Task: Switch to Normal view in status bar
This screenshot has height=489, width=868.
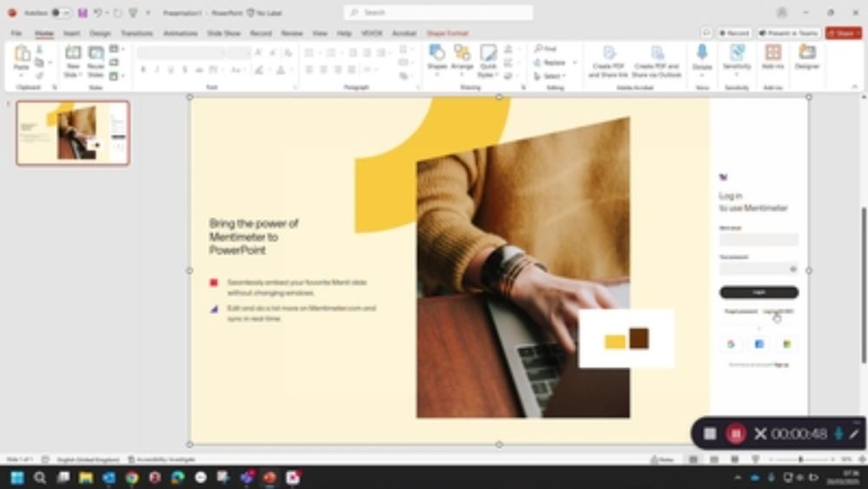Action: pyautogui.click(x=693, y=459)
